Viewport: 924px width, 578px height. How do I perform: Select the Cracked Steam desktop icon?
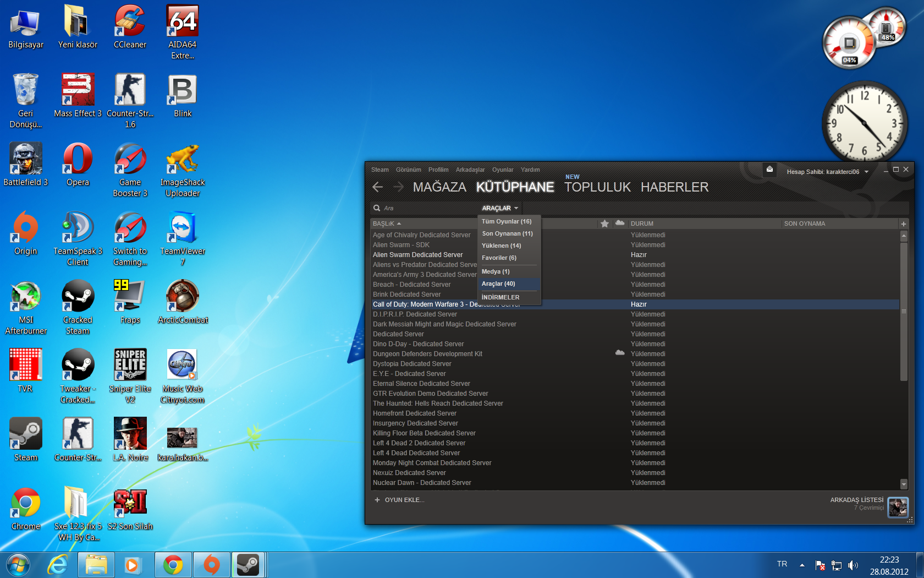click(78, 307)
